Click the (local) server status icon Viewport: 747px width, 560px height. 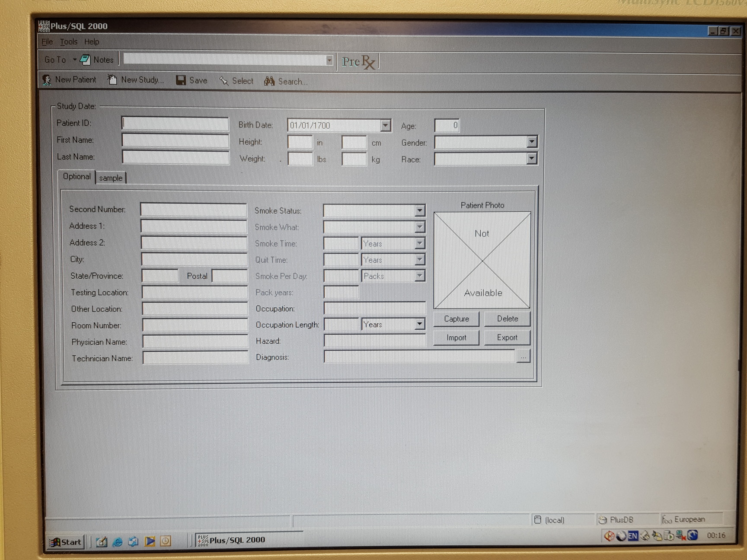(538, 519)
